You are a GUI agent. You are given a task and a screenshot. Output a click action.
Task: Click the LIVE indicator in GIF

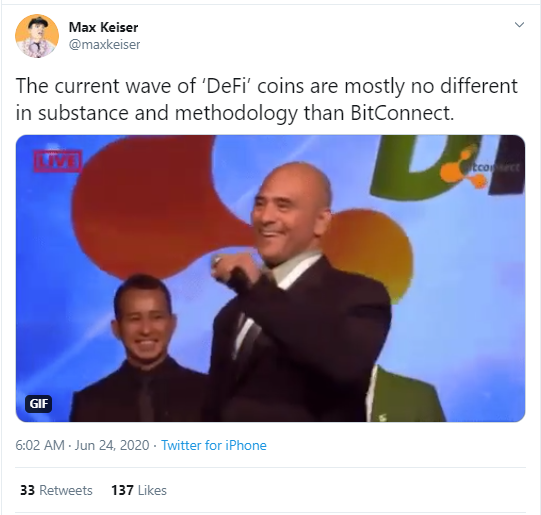tap(58, 161)
